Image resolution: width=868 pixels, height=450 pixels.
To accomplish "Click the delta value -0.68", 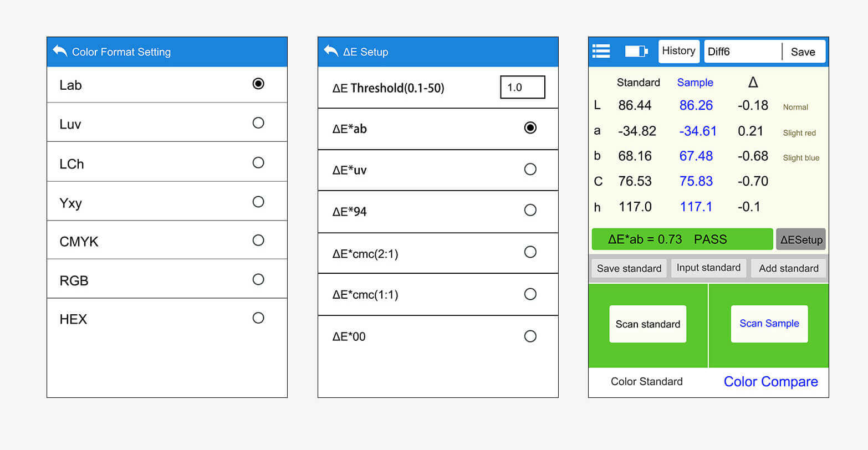I will point(753,156).
